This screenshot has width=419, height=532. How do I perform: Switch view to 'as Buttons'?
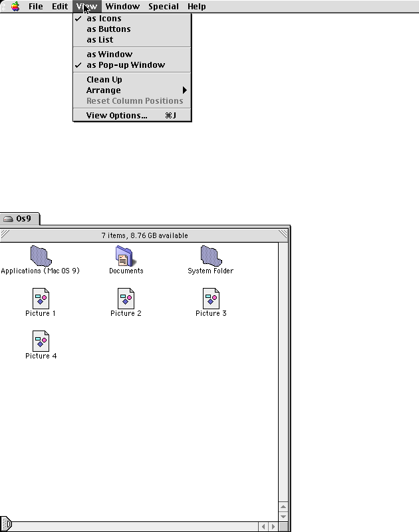pos(108,29)
